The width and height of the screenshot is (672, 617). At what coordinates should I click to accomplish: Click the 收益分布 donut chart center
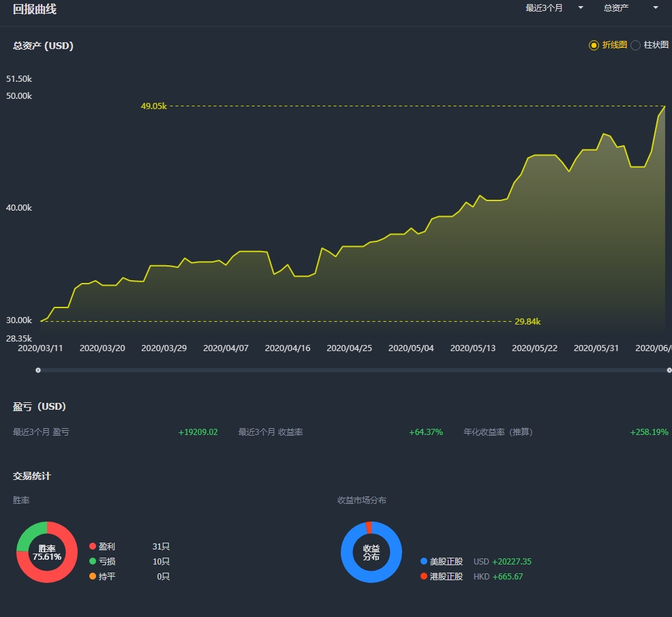[371, 552]
